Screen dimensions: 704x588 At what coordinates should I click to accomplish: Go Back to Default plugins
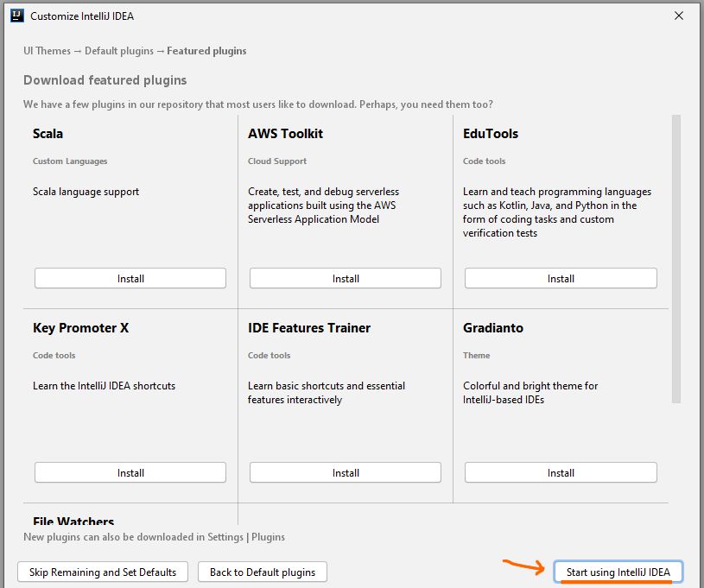[x=263, y=572]
